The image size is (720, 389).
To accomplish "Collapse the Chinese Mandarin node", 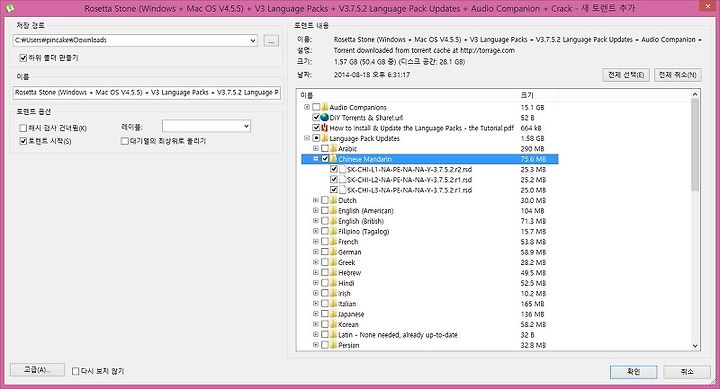I will point(315,159).
